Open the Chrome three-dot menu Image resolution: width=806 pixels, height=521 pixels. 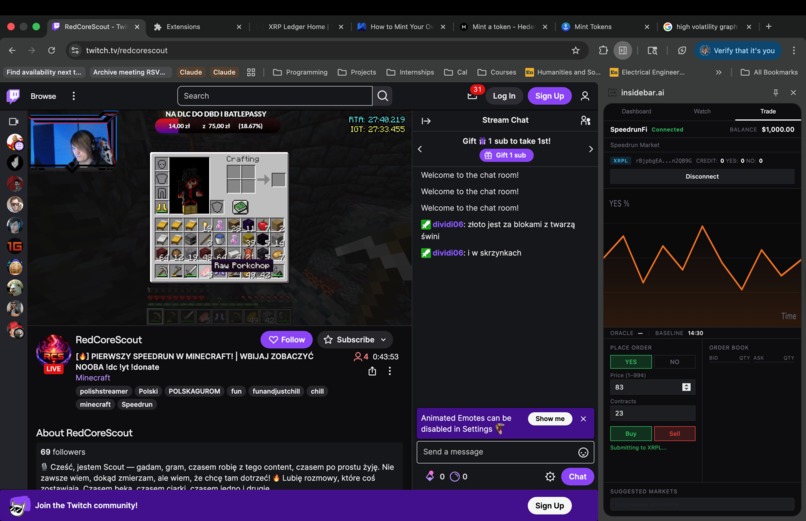point(794,50)
